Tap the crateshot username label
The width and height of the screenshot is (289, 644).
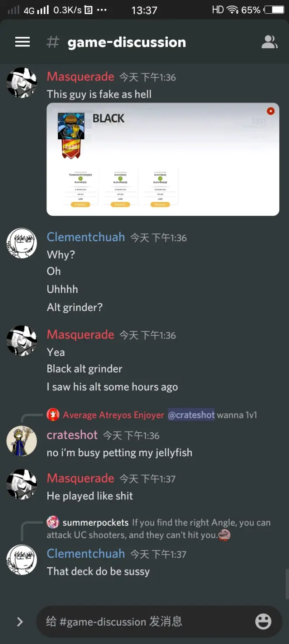[x=72, y=435]
